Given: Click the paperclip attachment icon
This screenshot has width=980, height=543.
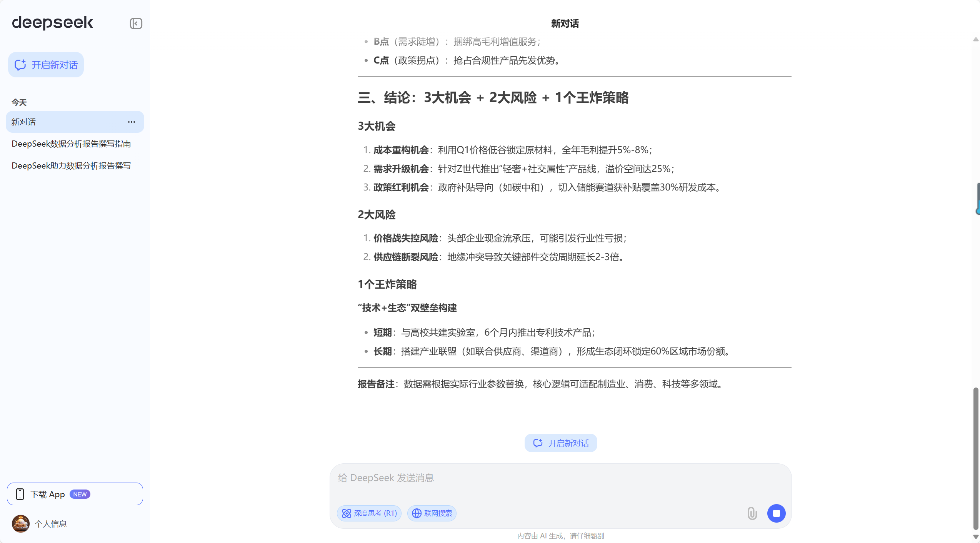Looking at the screenshot, I should coord(752,513).
